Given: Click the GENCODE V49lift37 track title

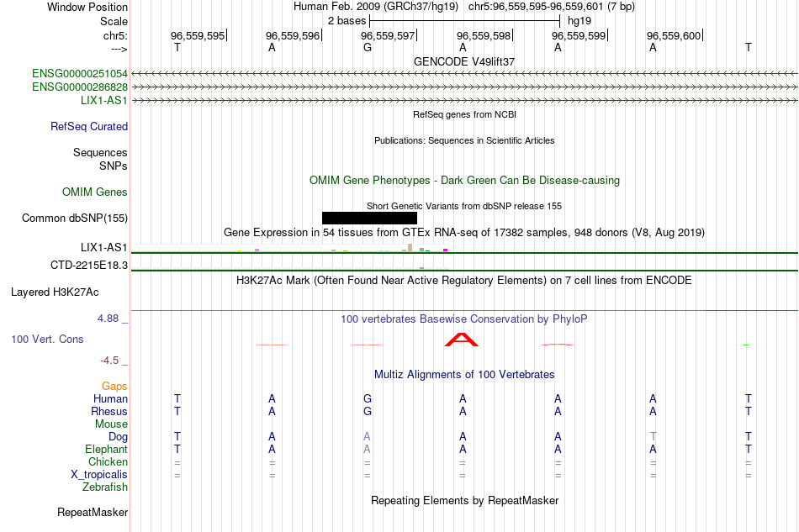Looking at the screenshot, I should [x=464, y=61].
